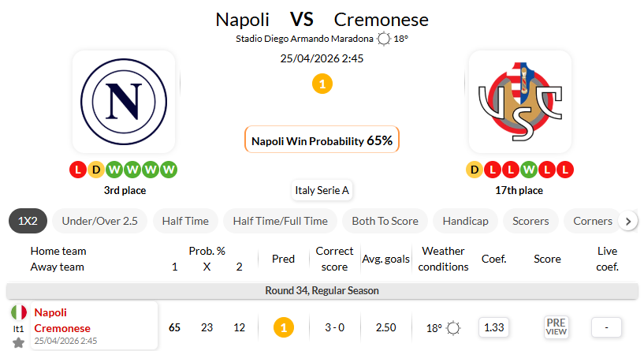644x351 pixels.
Task: Click the orange prediction badge under date
Action: point(322,84)
